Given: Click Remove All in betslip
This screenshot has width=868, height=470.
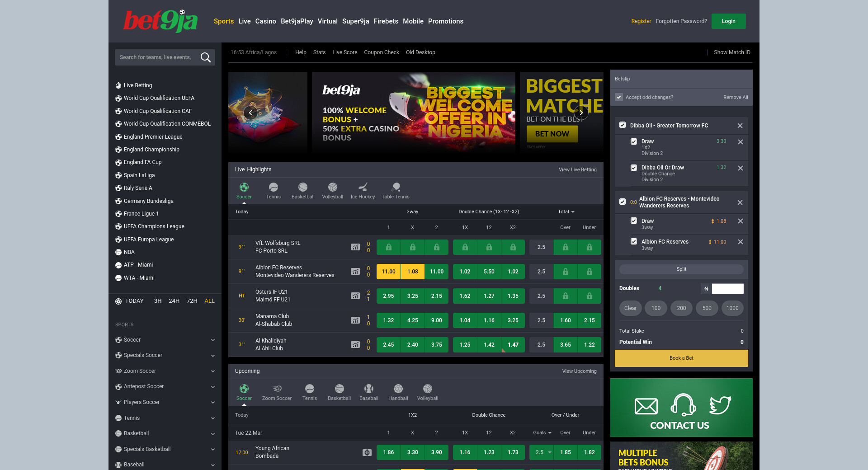Looking at the screenshot, I should [736, 97].
